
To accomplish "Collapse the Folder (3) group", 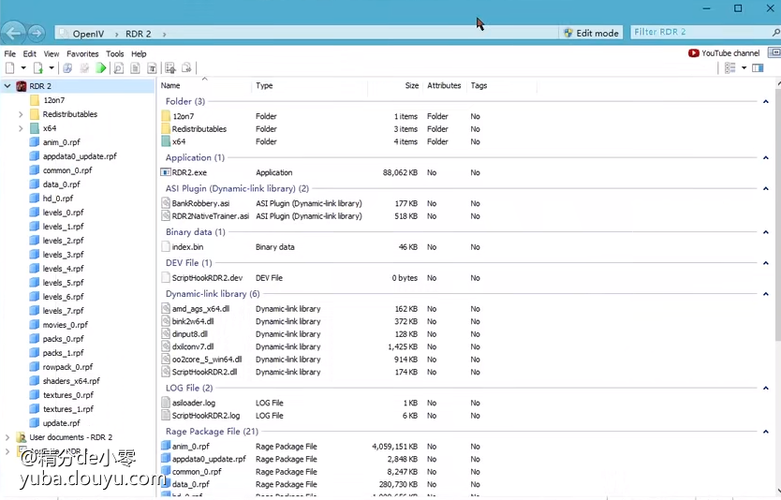I will click(766, 102).
